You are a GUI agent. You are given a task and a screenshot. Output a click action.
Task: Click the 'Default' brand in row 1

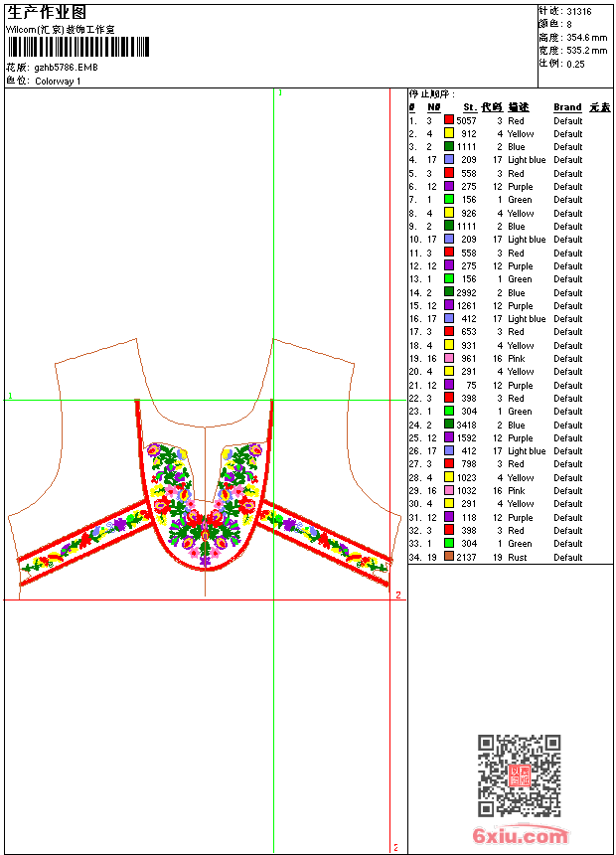pos(568,120)
